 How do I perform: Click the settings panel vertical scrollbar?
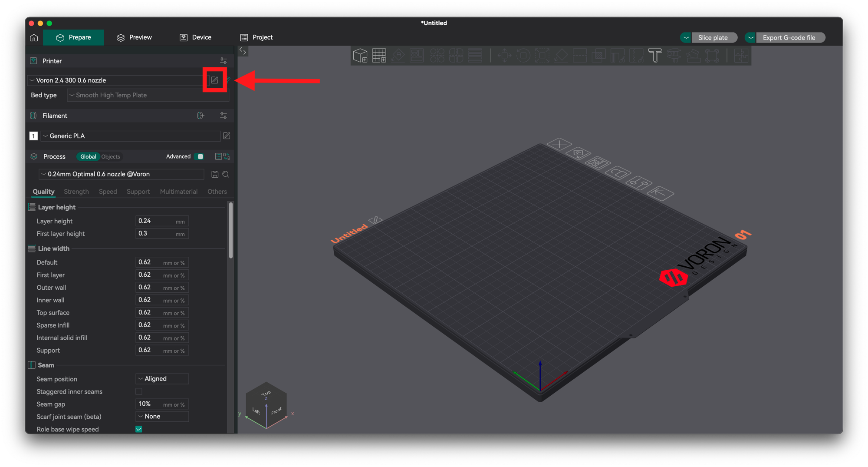[x=231, y=230]
